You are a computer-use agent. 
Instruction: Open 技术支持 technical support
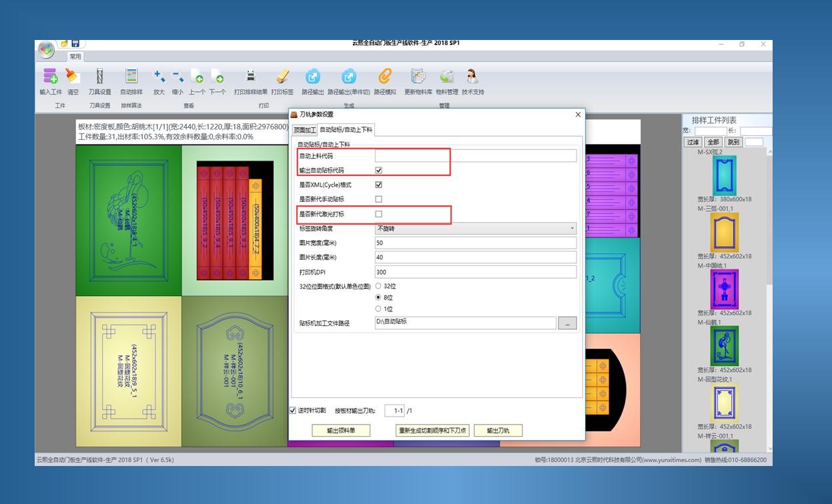point(472,77)
